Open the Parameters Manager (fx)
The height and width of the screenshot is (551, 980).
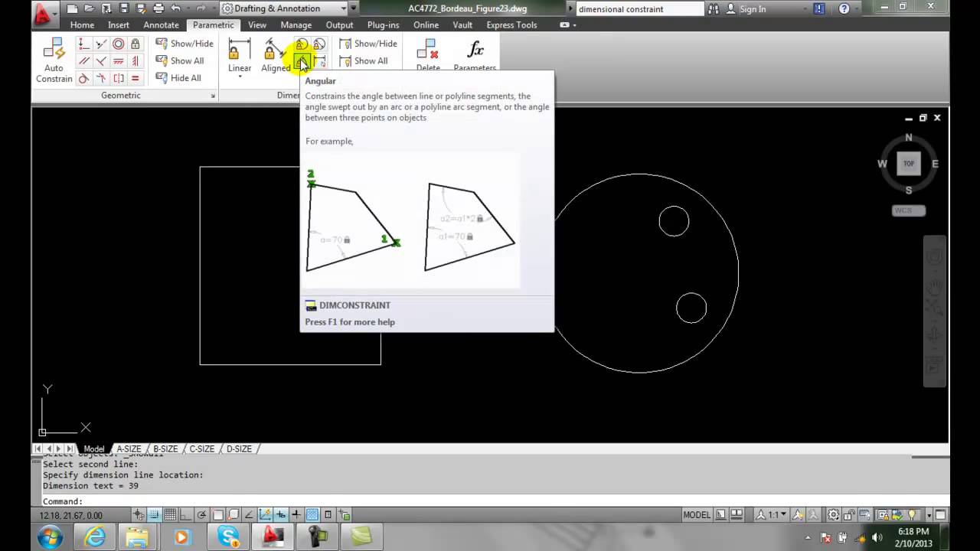(475, 55)
